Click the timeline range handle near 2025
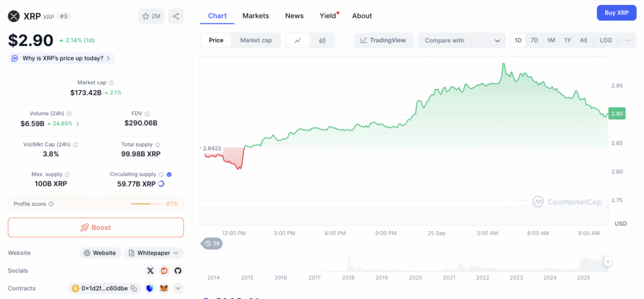Image resolution: width=644 pixels, height=299 pixels. coord(608,261)
